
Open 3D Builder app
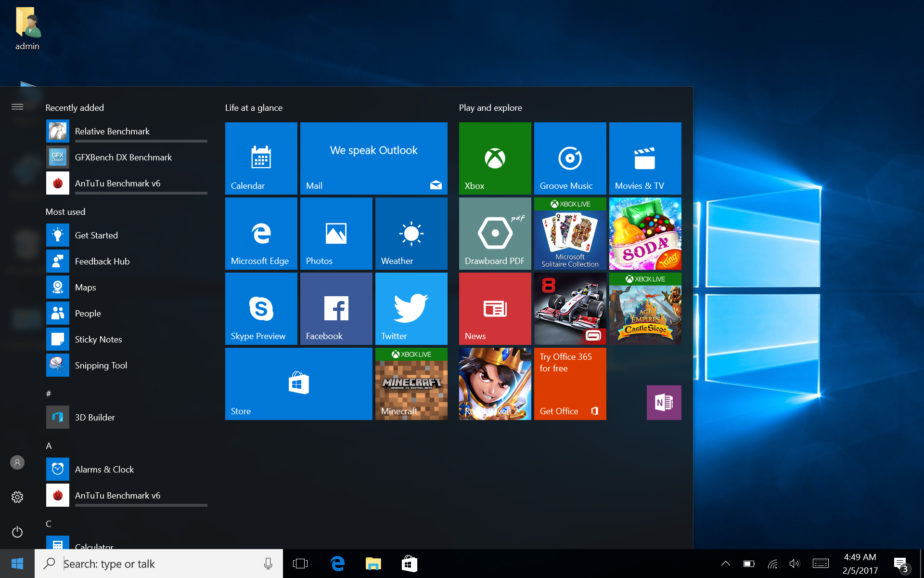coord(127,417)
